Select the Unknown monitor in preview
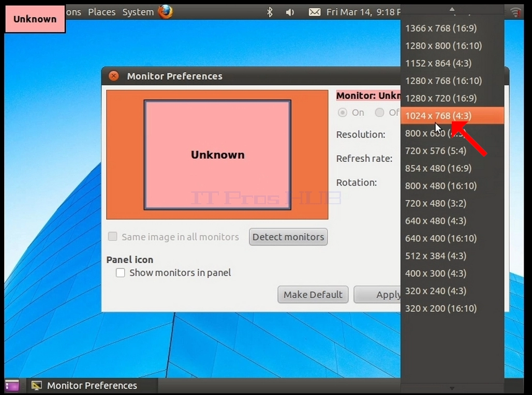 (x=217, y=155)
